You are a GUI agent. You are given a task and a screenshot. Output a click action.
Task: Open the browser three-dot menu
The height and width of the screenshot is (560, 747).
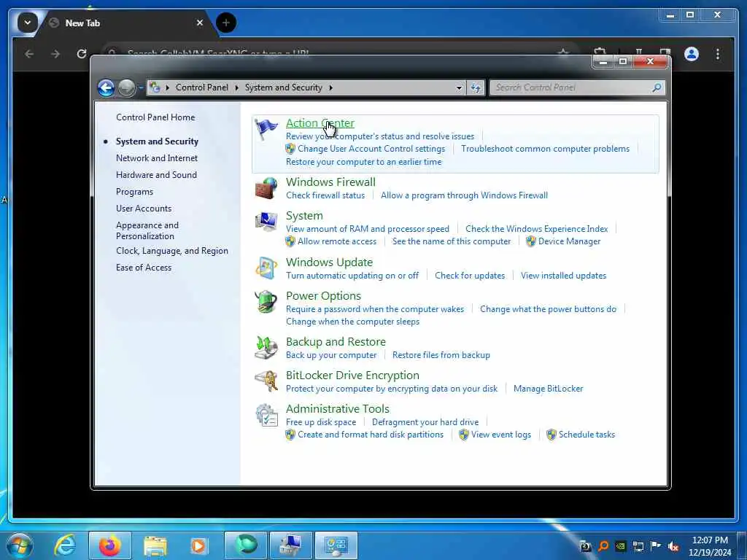click(x=718, y=54)
